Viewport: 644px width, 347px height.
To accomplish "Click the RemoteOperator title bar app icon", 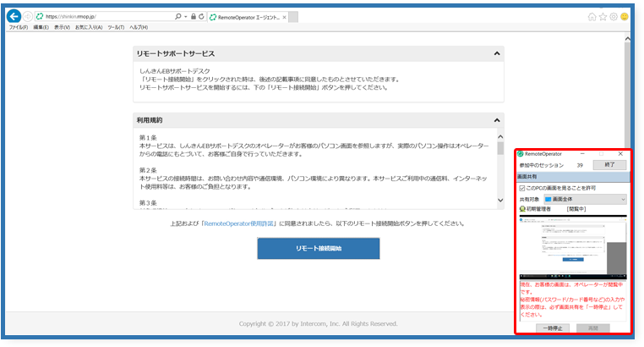I will 521,154.
